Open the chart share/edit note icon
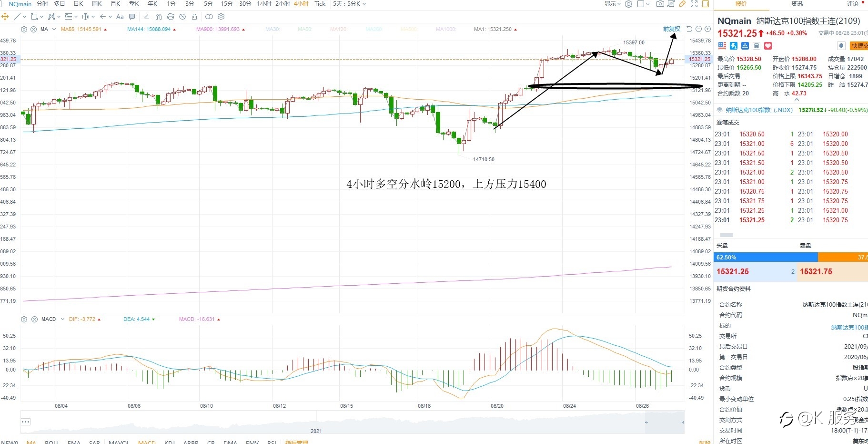Screen dimensions: 868x444 (671, 4)
